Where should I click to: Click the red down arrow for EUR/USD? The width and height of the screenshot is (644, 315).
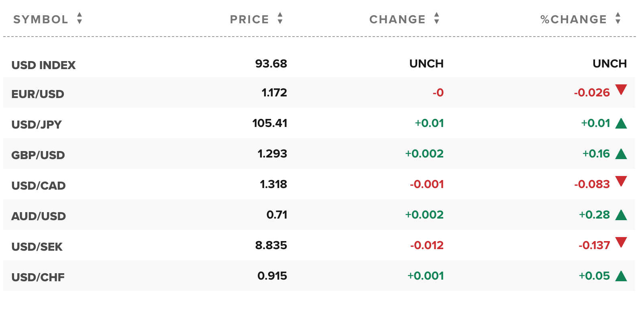pyautogui.click(x=621, y=90)
